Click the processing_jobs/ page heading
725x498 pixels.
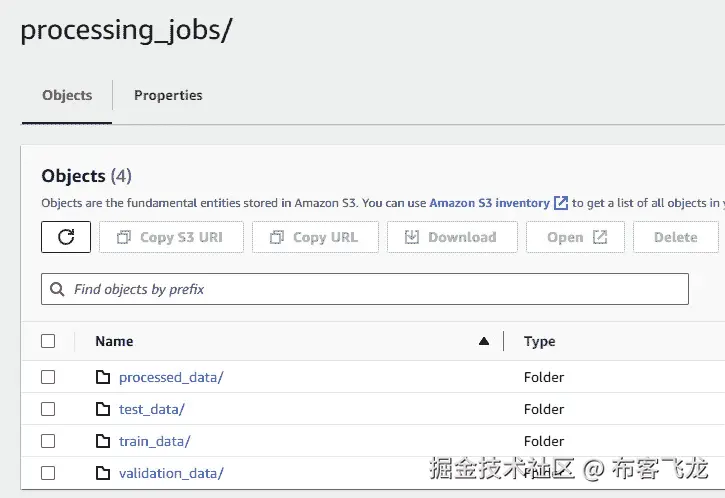[126, 31]
